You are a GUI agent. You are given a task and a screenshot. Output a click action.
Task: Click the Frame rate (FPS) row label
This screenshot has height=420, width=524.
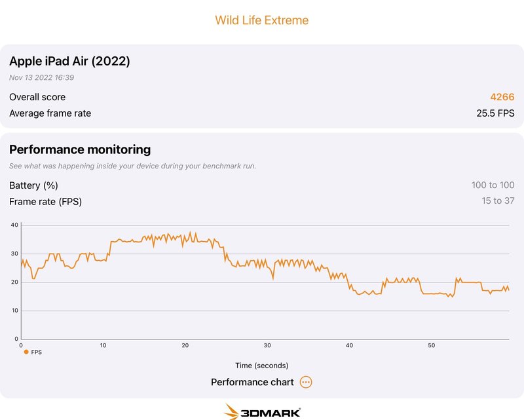coord(46,201)
